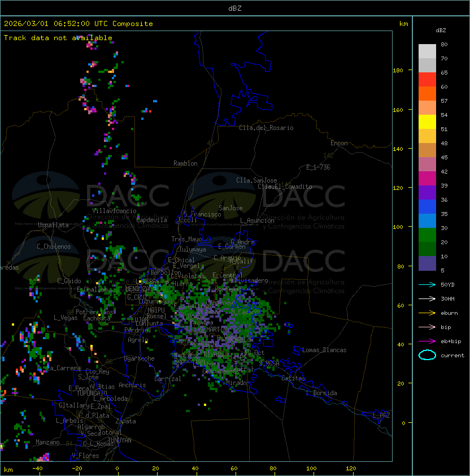
Task: Pick the red 60-65 dBZ swatch
Action: pyautogui.click(x=427, y=80)
